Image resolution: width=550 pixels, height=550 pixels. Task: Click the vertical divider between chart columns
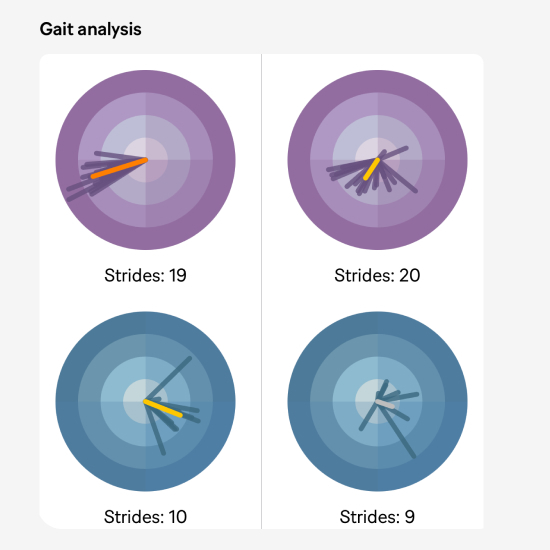[x=261, y=291]
